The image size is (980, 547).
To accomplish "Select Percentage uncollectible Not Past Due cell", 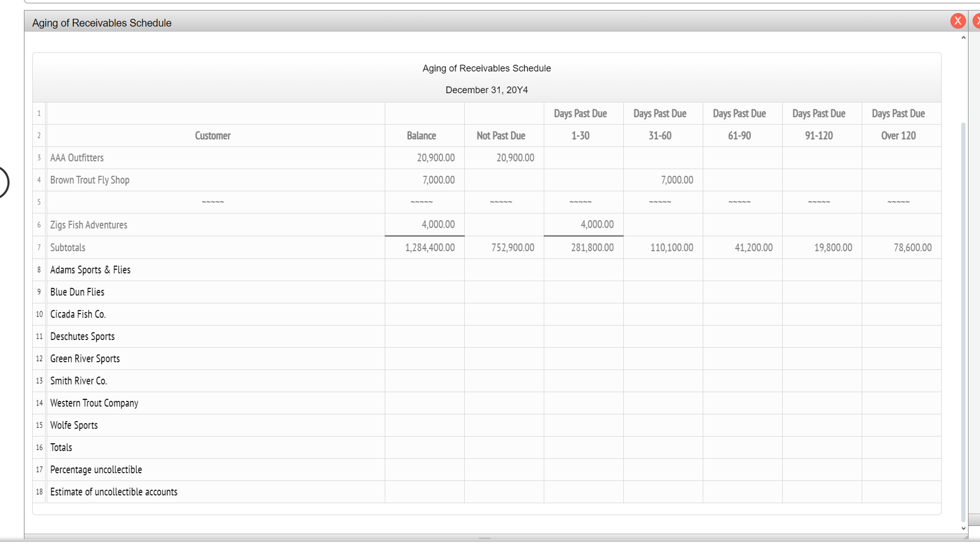I will [x=504, y=470].
